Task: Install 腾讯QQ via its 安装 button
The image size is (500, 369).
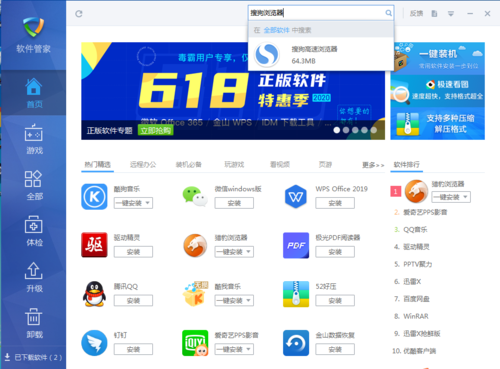Action: (x=133, y=300)
